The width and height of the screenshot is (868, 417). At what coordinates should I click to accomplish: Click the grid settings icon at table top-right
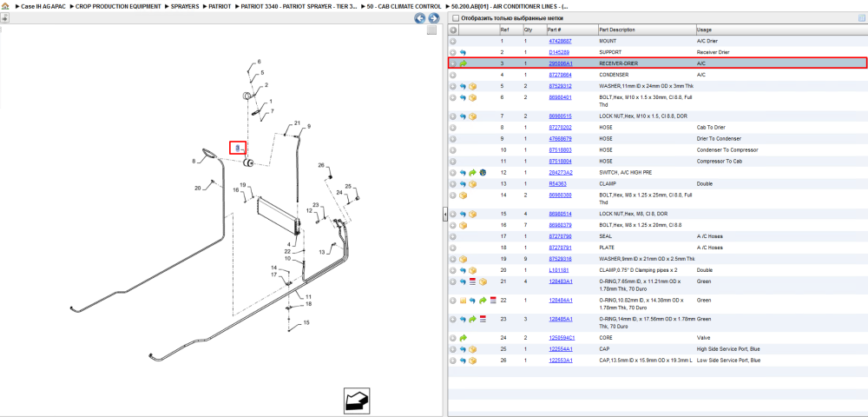click(x=861, y=18)
